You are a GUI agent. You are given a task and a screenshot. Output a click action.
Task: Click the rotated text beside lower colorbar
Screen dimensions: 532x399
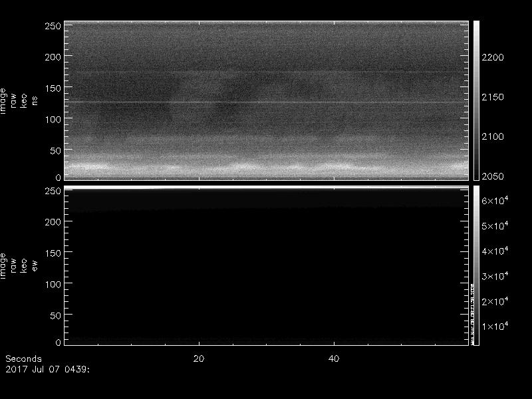tap(472, 314)
